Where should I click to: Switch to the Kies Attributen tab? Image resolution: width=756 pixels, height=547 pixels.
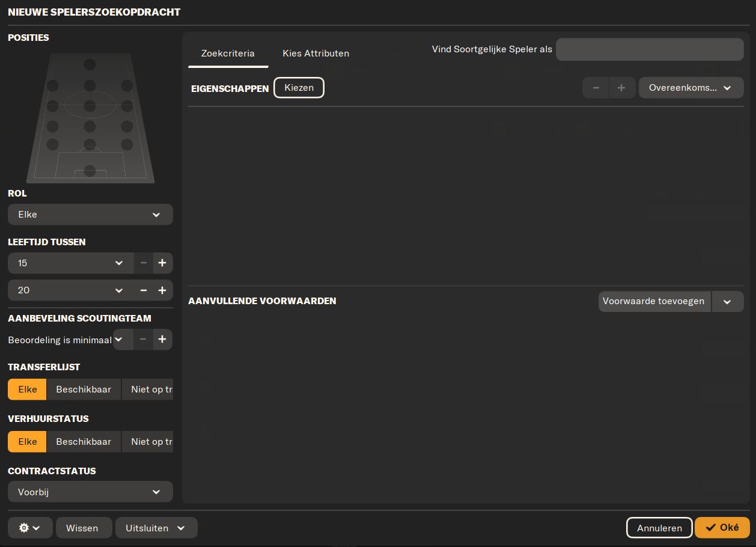tap(316, 53)
